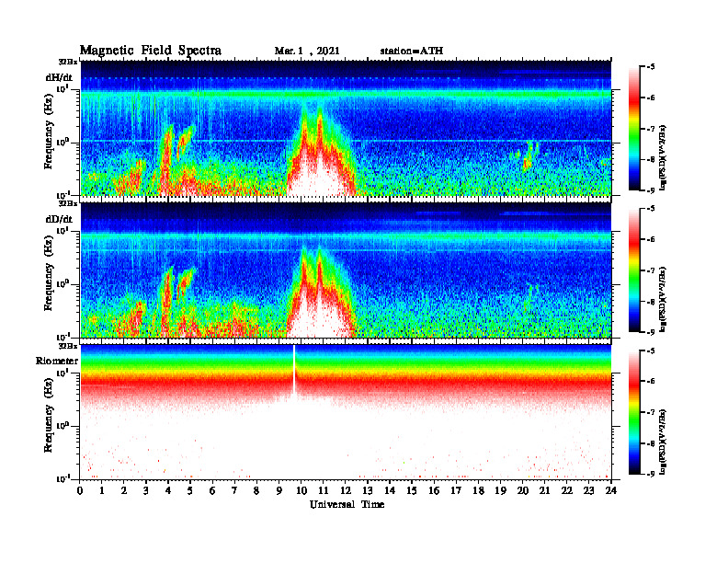Viewport: 728px width, 563px height.
Task: Click the hour "15" tick label
Action: (412, 491)
